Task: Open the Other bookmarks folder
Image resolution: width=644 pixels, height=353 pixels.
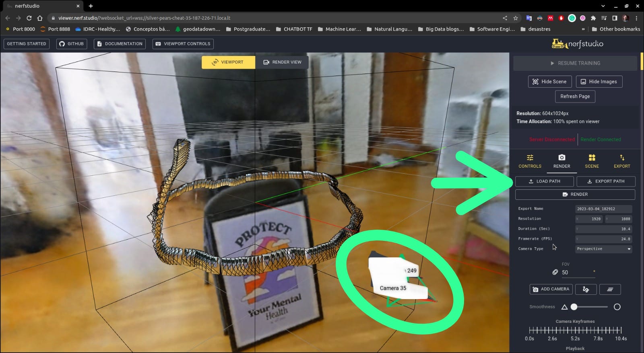Action: pos(616,29)
